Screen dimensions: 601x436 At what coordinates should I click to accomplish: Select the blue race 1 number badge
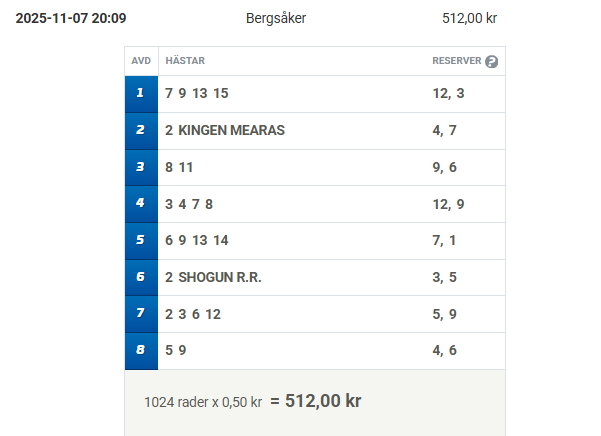(141, 94)
